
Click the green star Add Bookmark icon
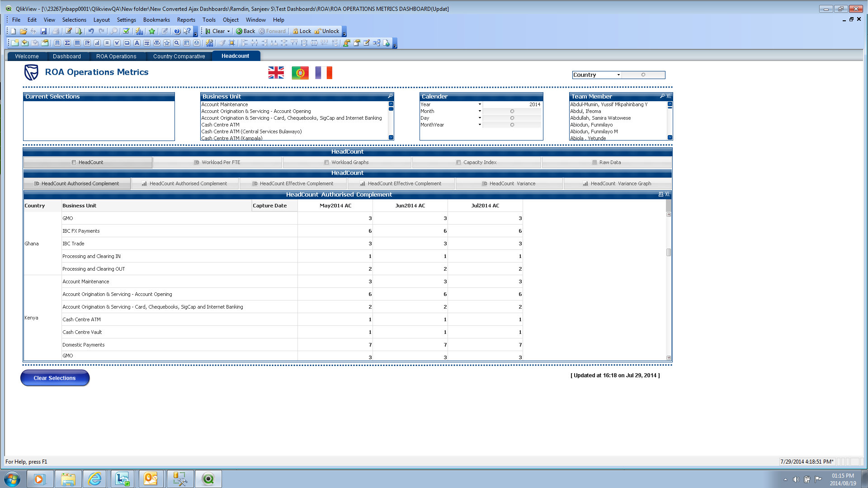(x=152, y=31)
